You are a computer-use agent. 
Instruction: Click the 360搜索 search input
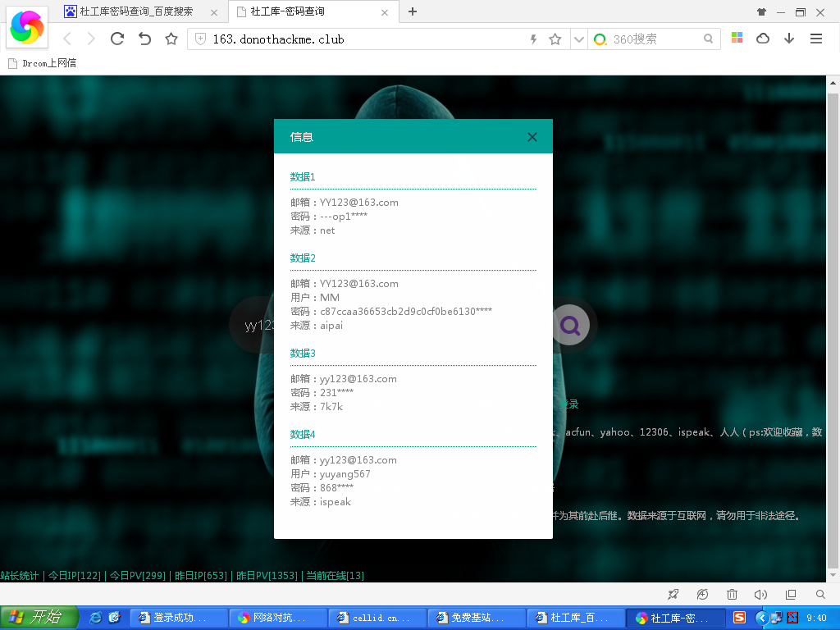(655, 39)
